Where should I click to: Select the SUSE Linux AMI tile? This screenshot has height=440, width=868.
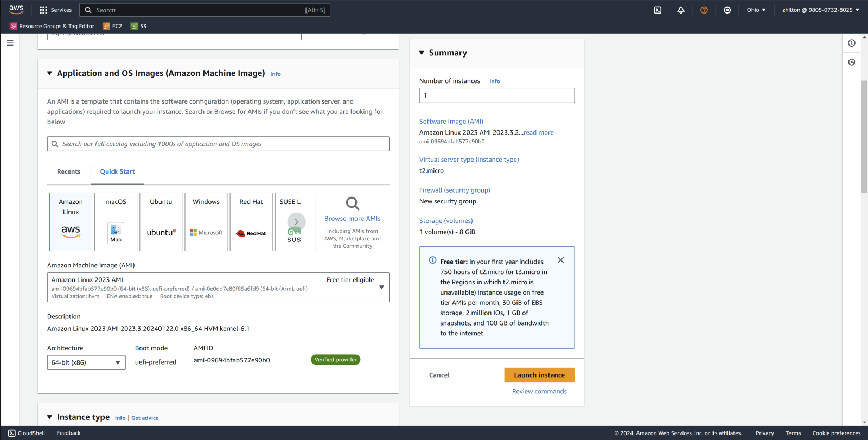288,222
